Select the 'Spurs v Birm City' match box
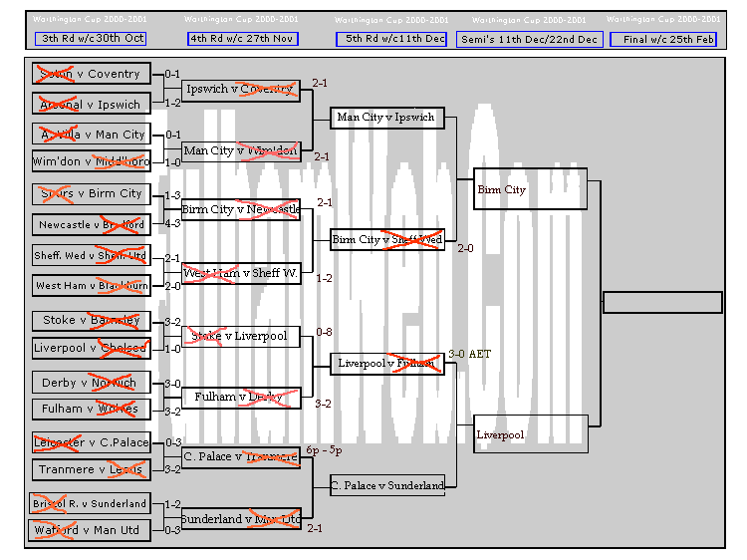The image size is (747, 560). point(92,194)
